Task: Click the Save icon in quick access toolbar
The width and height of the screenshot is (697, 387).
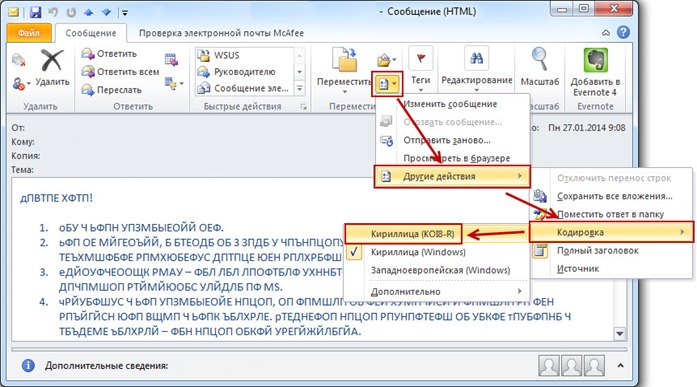Action: click(x=35, y=12)
